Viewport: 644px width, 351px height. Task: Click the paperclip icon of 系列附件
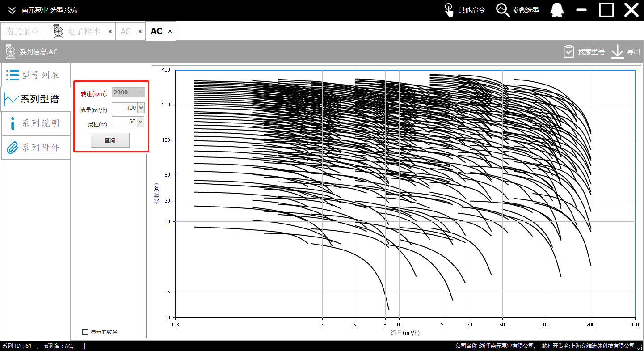coord(13,148)
